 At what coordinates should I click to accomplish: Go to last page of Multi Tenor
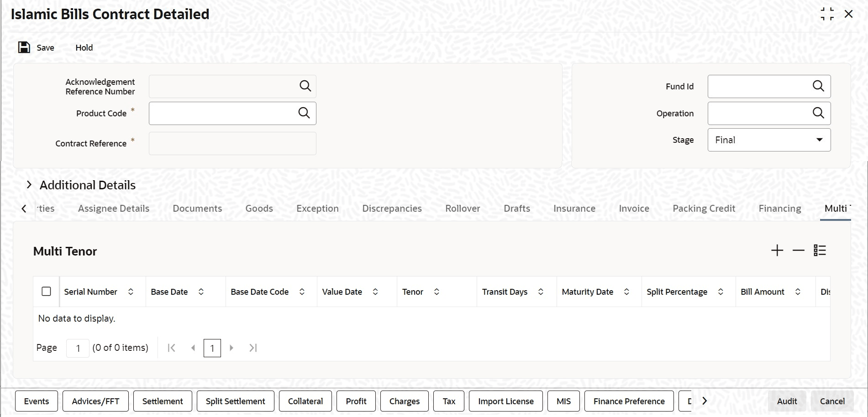pyautogui.click(x=253, y=348)
